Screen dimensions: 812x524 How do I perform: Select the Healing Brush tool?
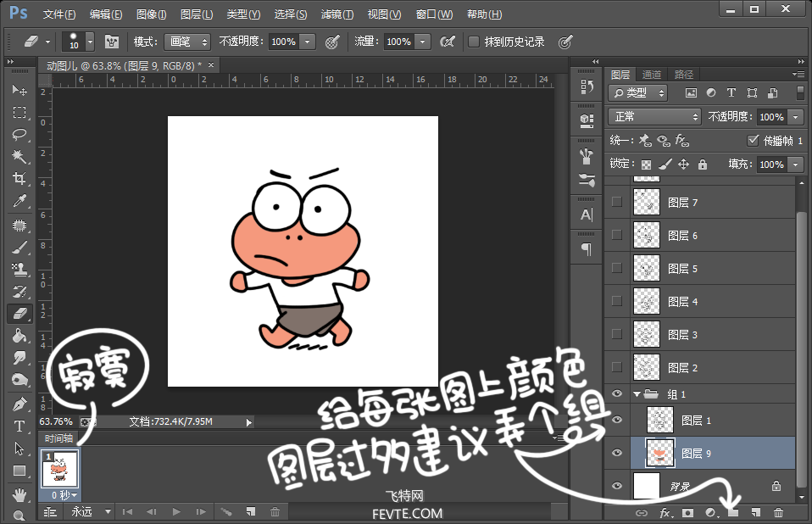pos(19,226)
